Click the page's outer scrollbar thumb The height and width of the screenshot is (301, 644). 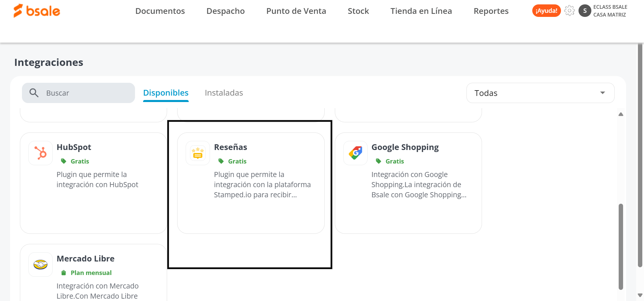pyautogui.click(x=640, y=155)
